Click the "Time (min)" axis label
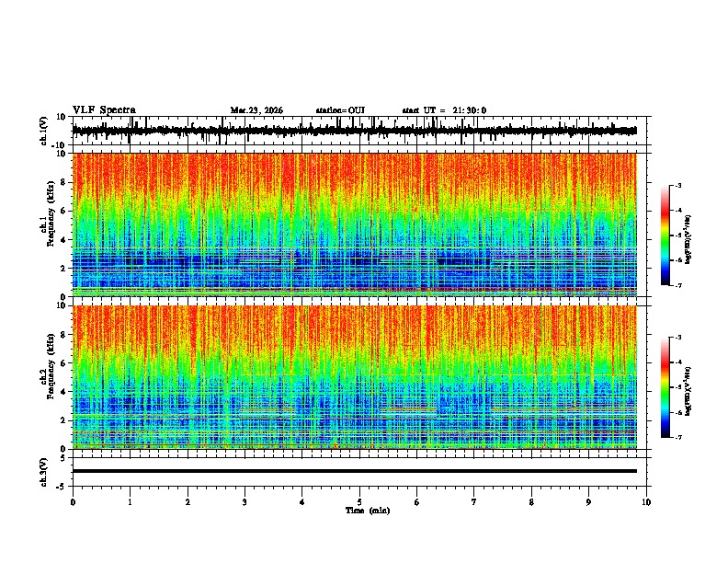 [368, 511]
